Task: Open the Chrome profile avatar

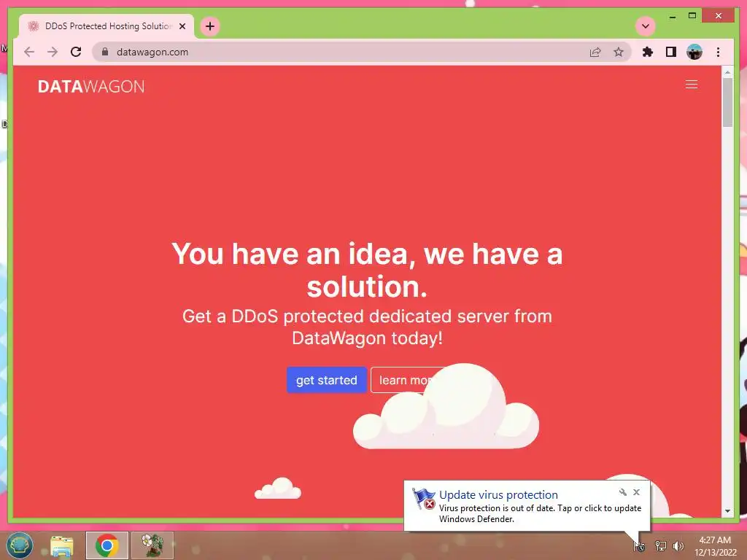Action: [694, 52]
